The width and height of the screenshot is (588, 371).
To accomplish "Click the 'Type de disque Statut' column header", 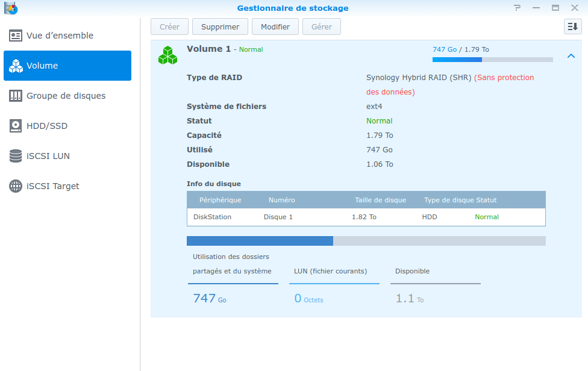I will pyautogui.click(x=460, y=200).
